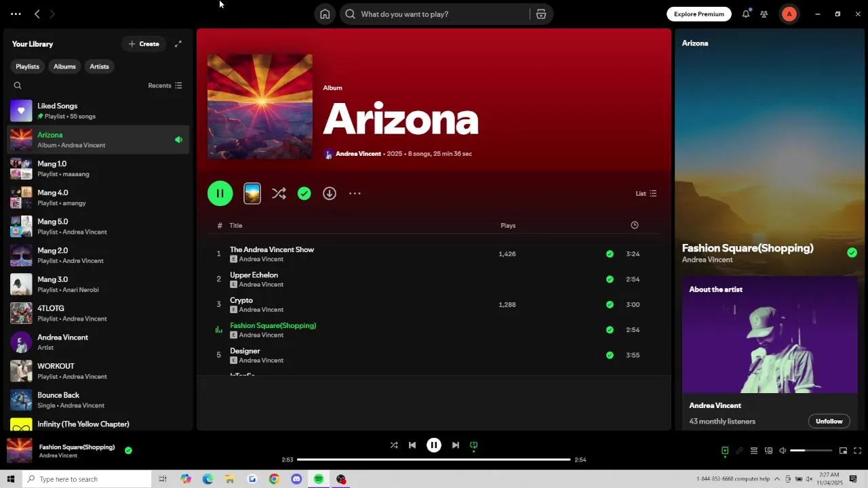The width and height of the screenshot is (868, 488).
Task: Select the track Crypto
Action: (x=241, y=300)
